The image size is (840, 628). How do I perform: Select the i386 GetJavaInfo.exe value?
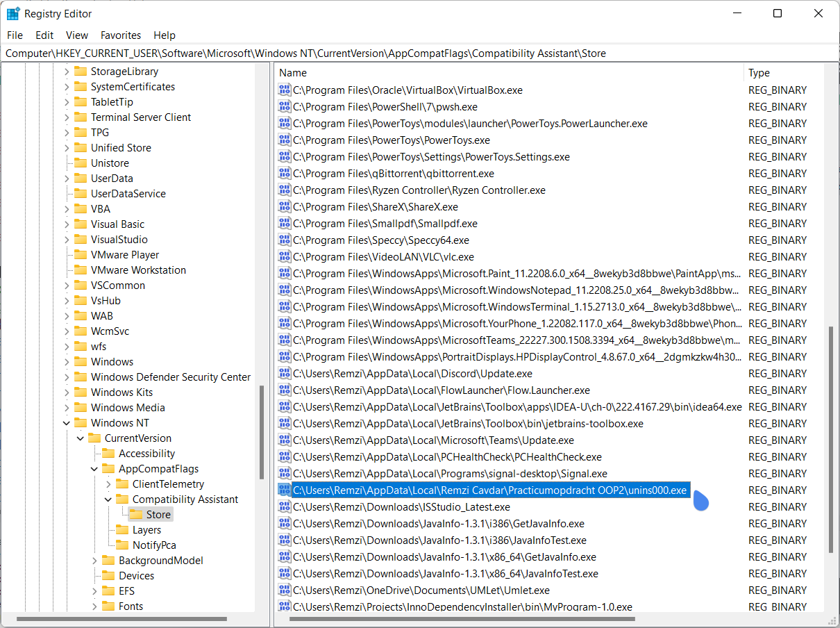pos(438,524)
